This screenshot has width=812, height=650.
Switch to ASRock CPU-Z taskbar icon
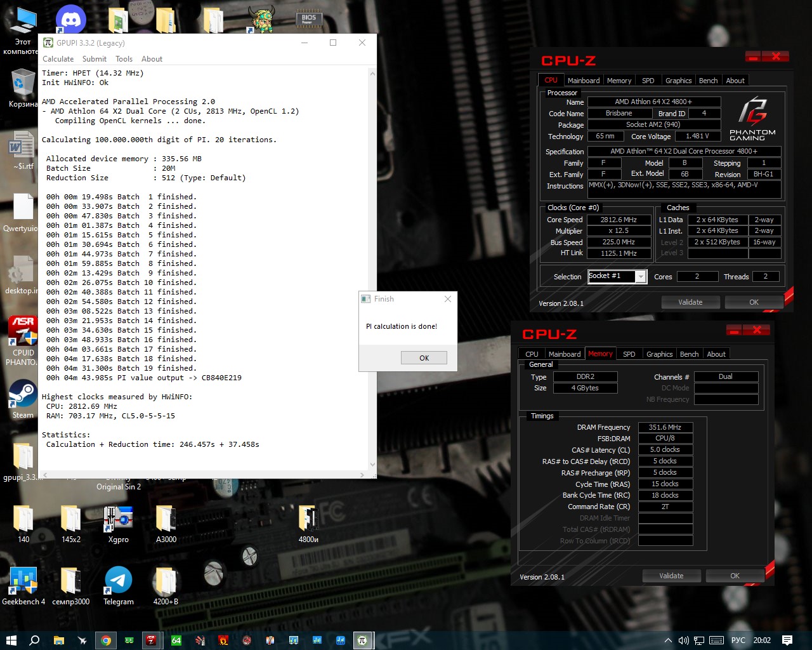[x=152, y=640]
